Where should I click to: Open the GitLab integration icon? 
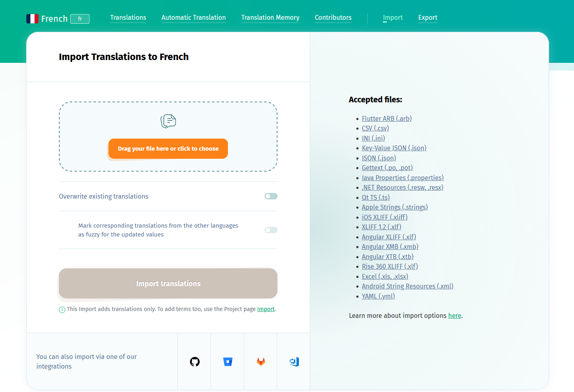pos(261,362)
